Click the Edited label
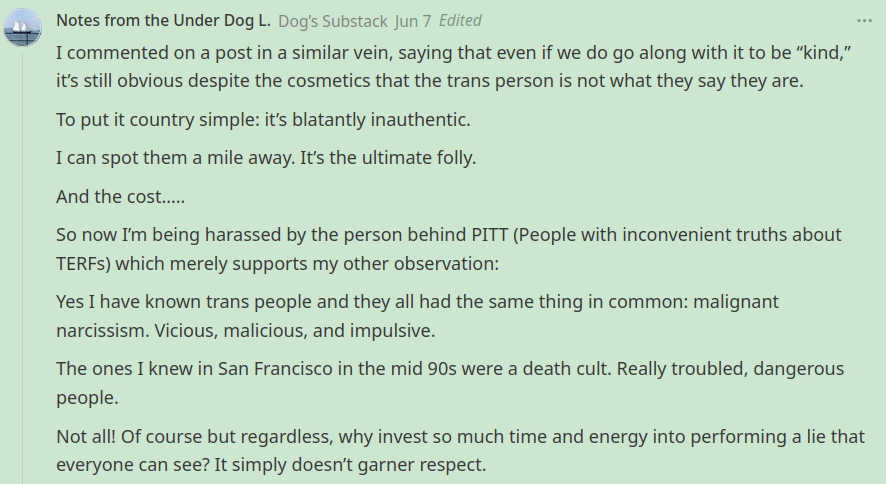The width and height of the screenshot is (886, 484). [x=460, y=21]
